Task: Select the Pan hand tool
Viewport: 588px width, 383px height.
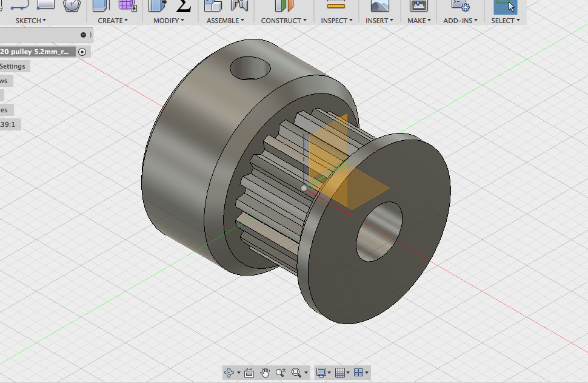Action: pos(265,373)
